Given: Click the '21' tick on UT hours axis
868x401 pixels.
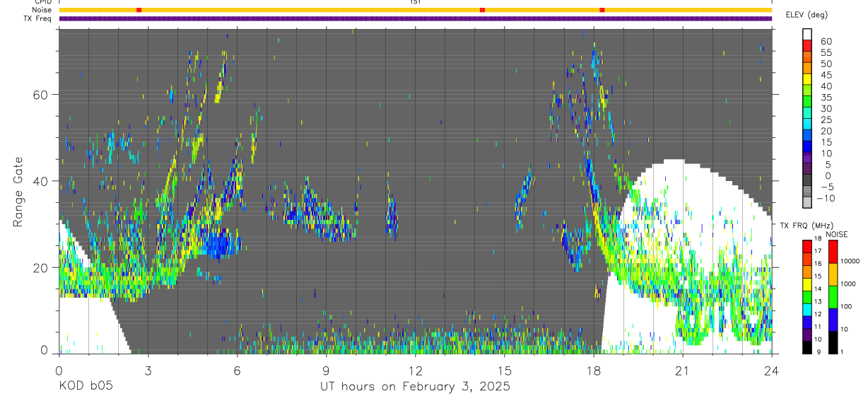Looking at the screenshot, I should point(683,370).
